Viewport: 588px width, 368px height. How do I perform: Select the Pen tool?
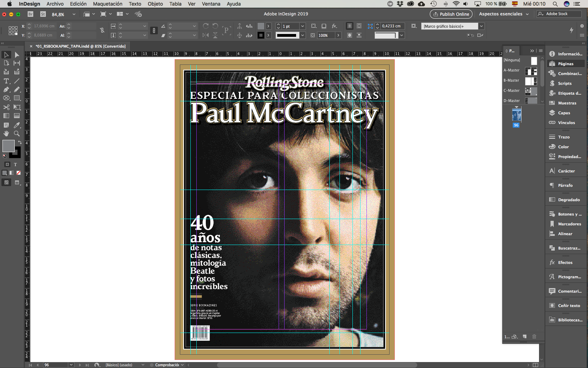click(x=6, y=90)
